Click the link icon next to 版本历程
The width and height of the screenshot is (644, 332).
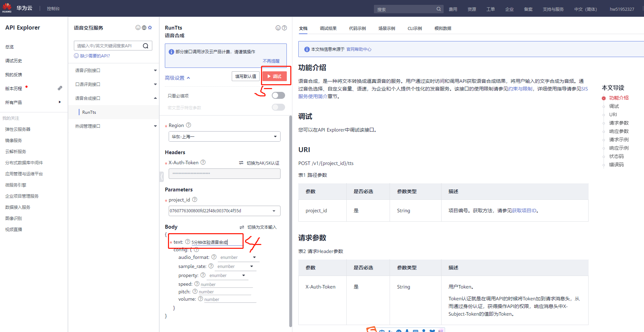60,88
